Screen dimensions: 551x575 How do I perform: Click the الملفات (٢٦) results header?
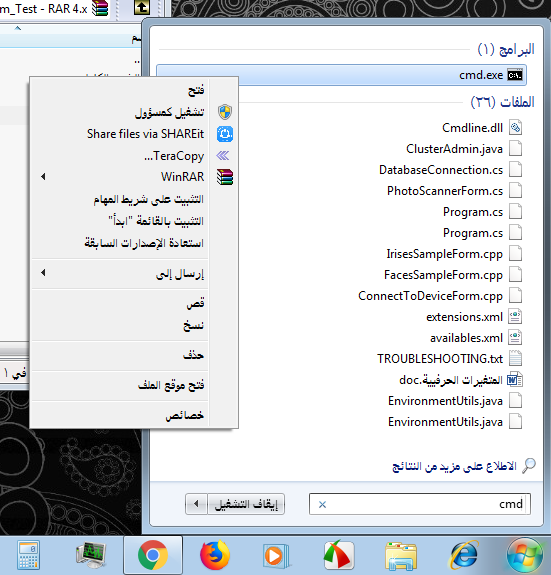502,102
